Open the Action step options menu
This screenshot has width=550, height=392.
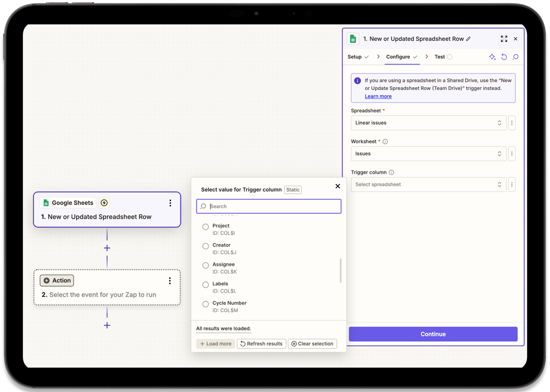click(170, 281)
